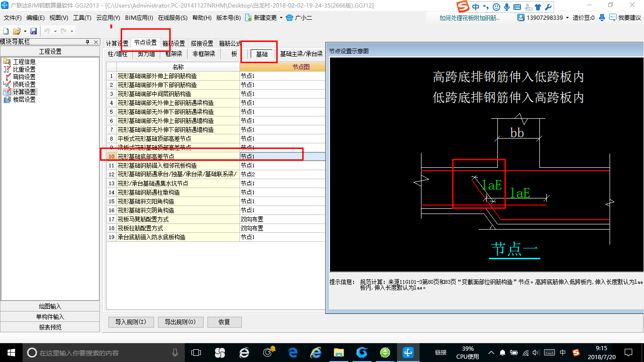
Task: Select 弯钩设置 in navigation tree
Action: pyautogui.click(x=24, y=77)
